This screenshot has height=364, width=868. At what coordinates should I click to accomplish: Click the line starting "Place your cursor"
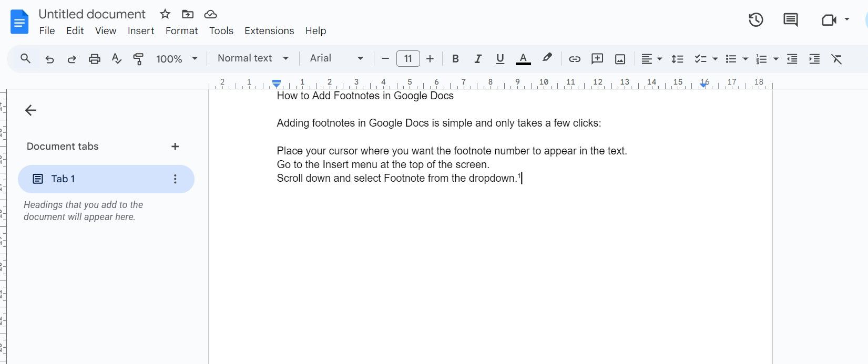pos(452,151)
